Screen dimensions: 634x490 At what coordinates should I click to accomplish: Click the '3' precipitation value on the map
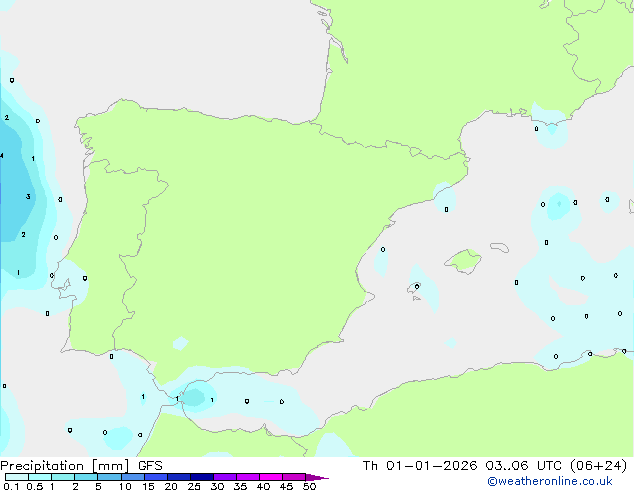point(28,196)
